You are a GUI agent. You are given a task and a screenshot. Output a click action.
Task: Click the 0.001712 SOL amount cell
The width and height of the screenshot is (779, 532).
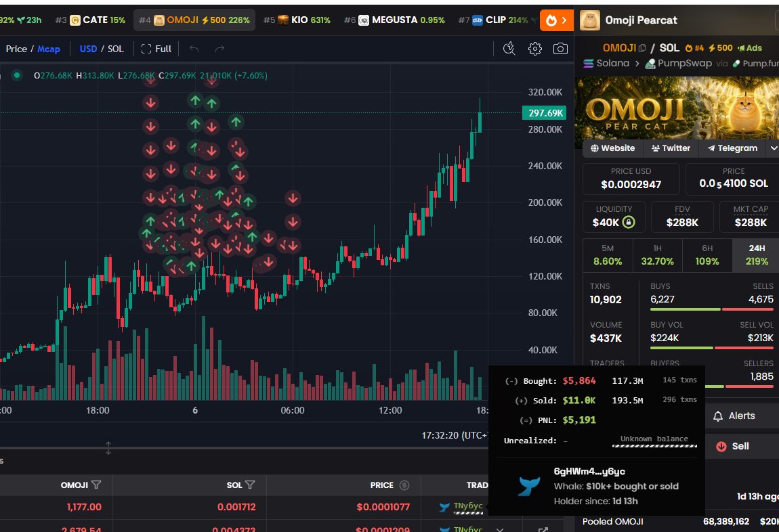tap(236, 507)
